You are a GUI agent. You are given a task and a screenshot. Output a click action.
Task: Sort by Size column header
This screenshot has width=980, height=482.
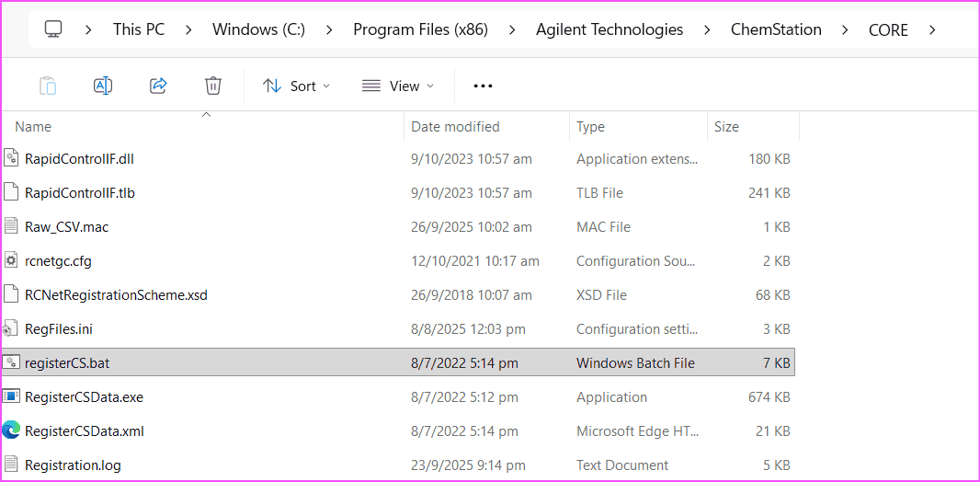click(726, 127)
